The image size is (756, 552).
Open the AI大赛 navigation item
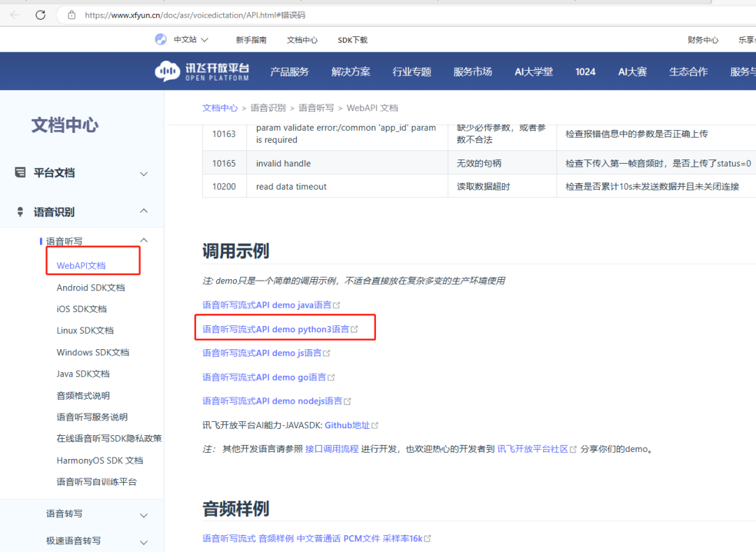point(632,72)
